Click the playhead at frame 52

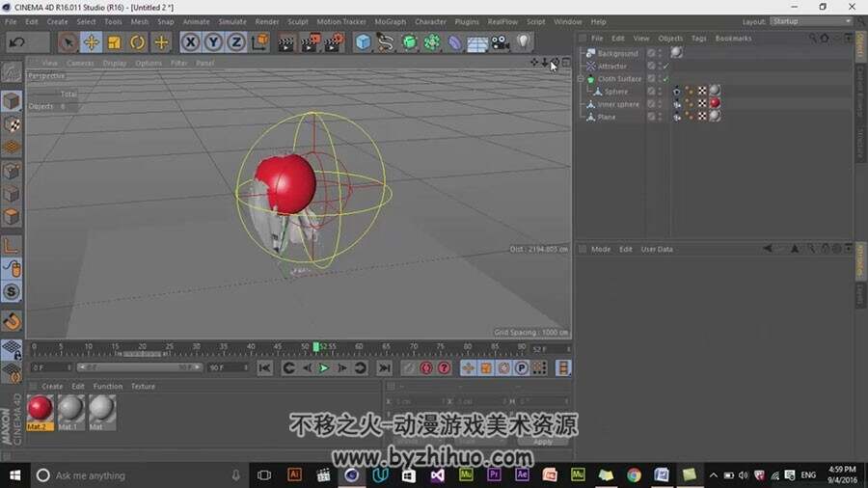click(315, 347)
